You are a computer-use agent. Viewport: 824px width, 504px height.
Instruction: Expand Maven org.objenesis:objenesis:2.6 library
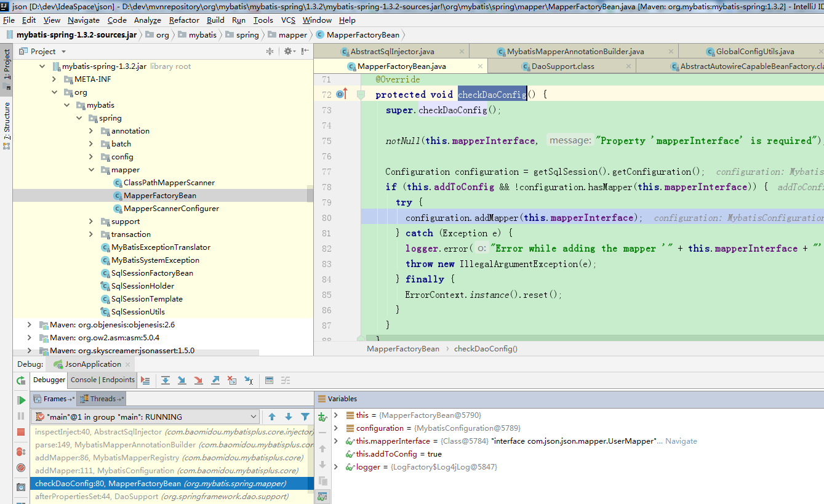pos(30,325)
